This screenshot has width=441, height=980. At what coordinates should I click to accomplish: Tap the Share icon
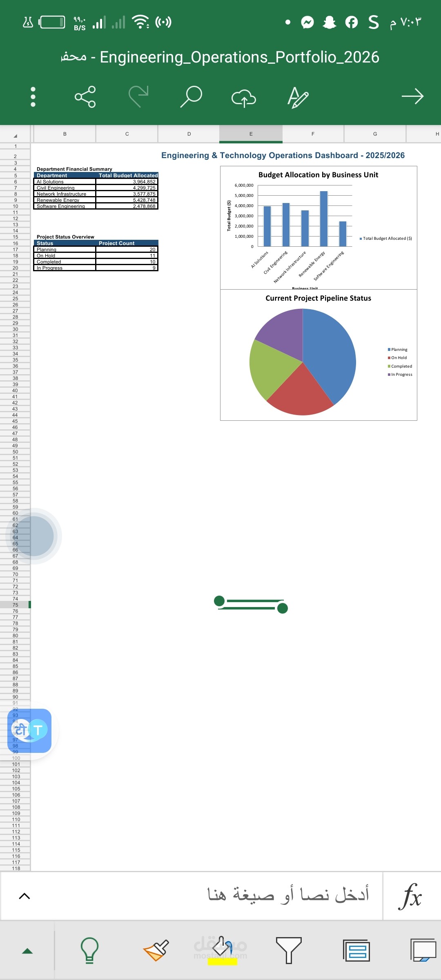coord(85,97)
